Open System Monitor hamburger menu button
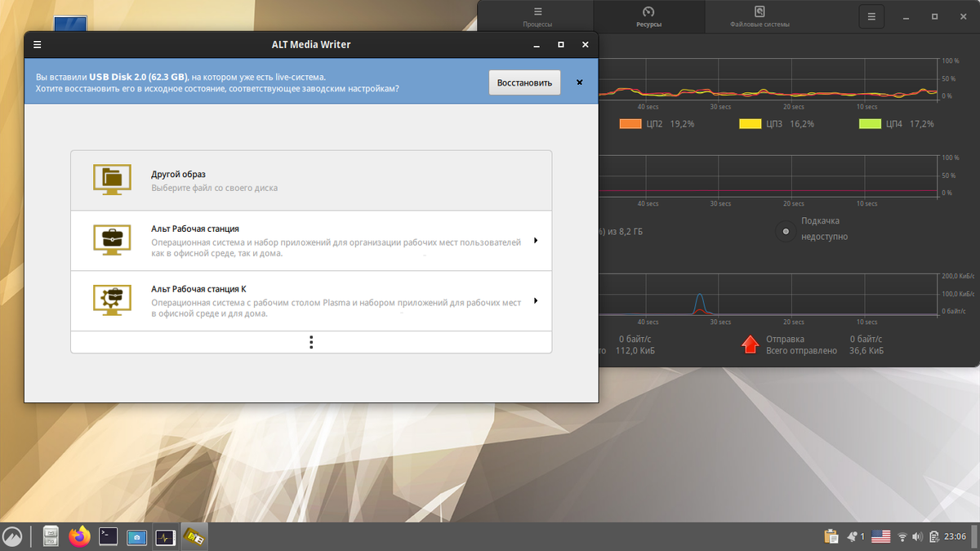This screenshot has width=980, height=551. click(x=871, y=16)
